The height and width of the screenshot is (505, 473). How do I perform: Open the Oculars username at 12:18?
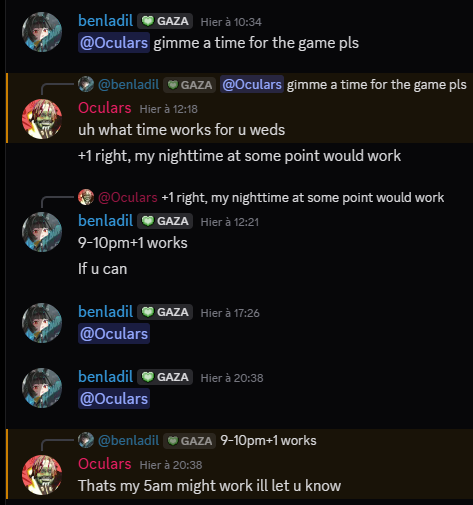pos(105,108)
